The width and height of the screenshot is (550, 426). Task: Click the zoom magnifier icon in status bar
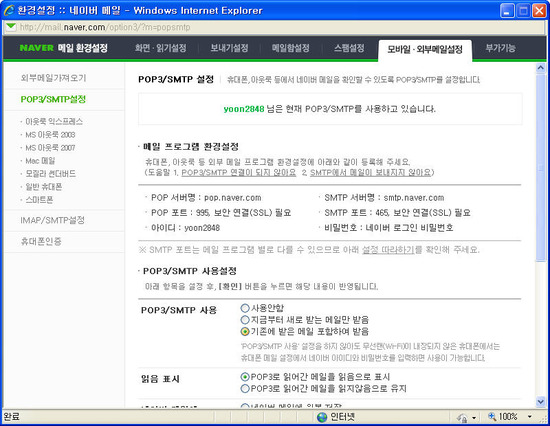(492, 417)
